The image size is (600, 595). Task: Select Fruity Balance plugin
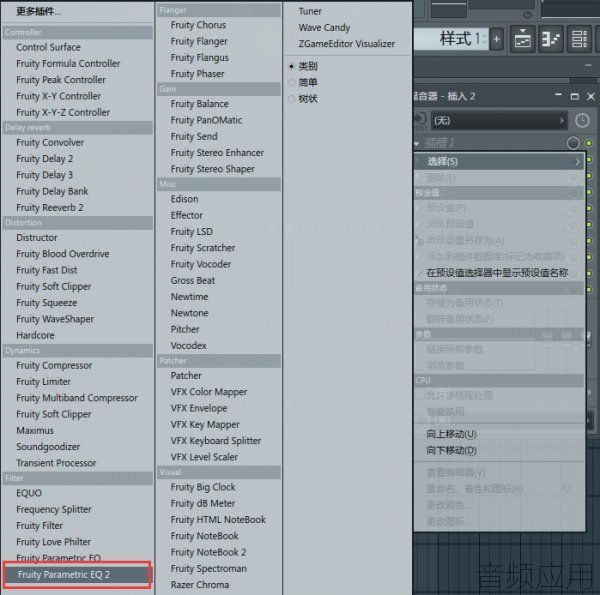[x=199, y=104]
